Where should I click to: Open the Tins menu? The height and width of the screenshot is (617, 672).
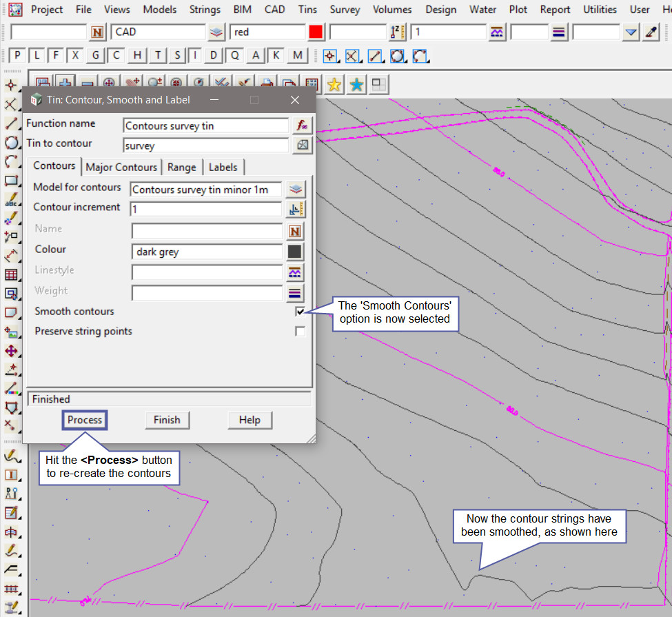point(307,10)
